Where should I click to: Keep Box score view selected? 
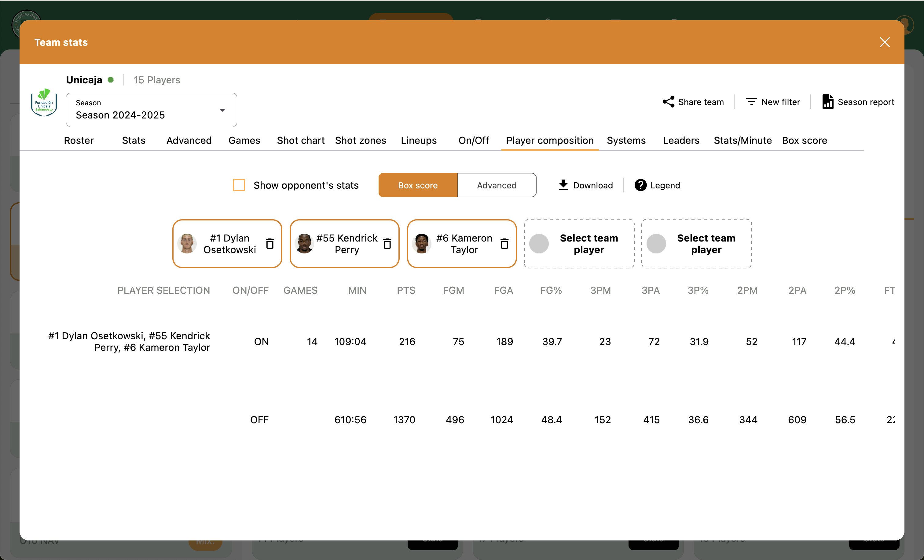417,185
